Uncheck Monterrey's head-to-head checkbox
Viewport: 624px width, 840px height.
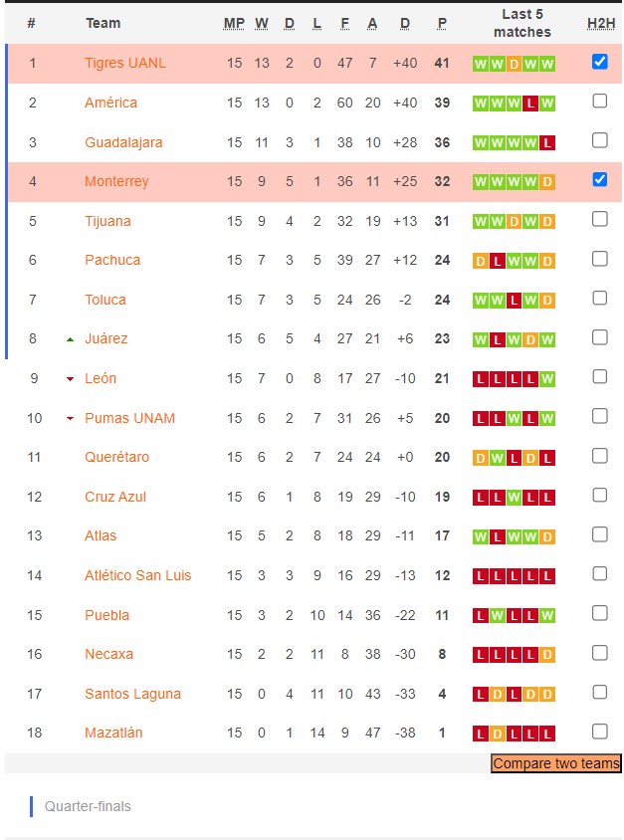(599, 181)
